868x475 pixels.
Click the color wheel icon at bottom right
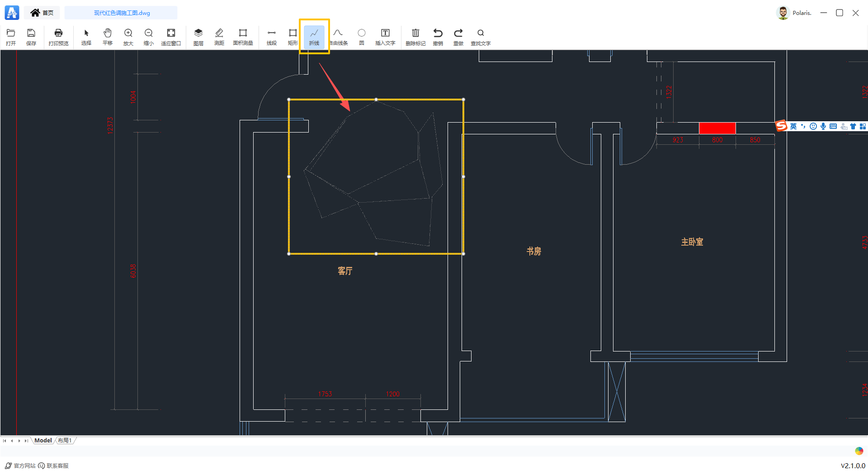(859, 451)
